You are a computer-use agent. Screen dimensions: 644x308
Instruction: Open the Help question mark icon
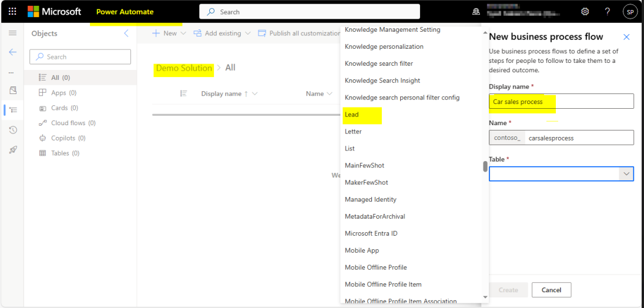tap(608, 12)
